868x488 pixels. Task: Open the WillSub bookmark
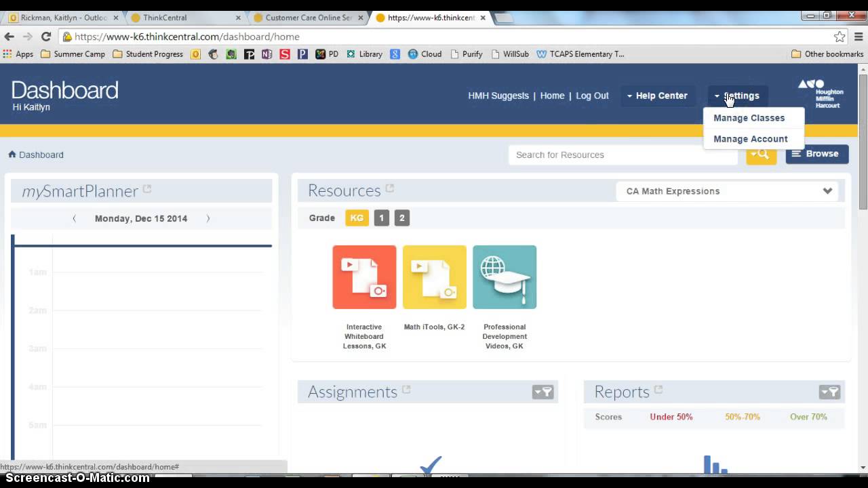(510, 54)
